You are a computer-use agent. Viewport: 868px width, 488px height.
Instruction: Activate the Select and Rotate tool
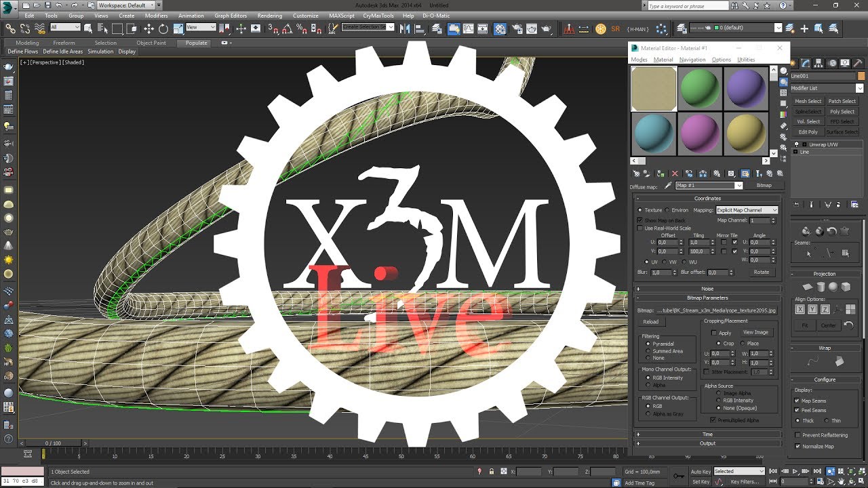pyautogui.click(x=163, y=28)
